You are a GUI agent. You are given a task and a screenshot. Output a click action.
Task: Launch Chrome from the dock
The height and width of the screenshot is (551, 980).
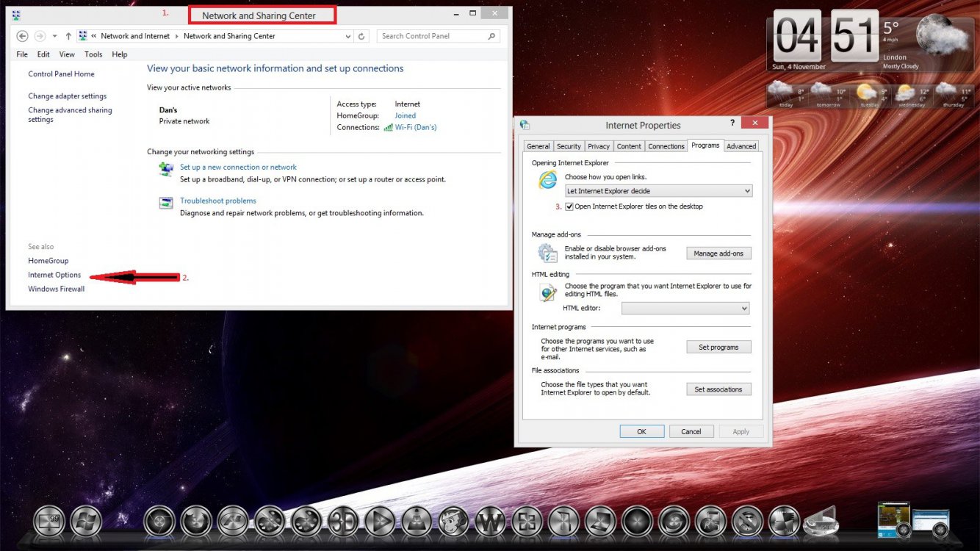(x=159, y=521)
